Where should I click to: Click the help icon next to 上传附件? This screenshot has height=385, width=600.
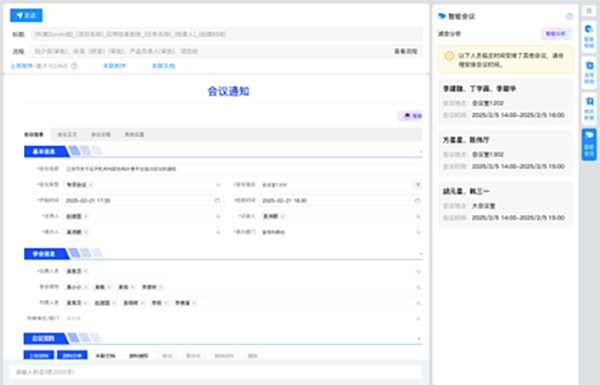pos(74,66)
